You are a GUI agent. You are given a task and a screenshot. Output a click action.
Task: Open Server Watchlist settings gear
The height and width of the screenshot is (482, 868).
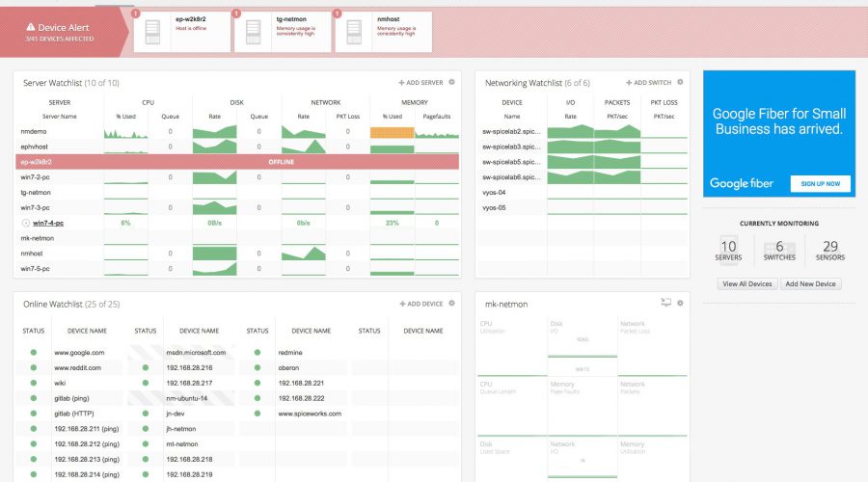451,83
